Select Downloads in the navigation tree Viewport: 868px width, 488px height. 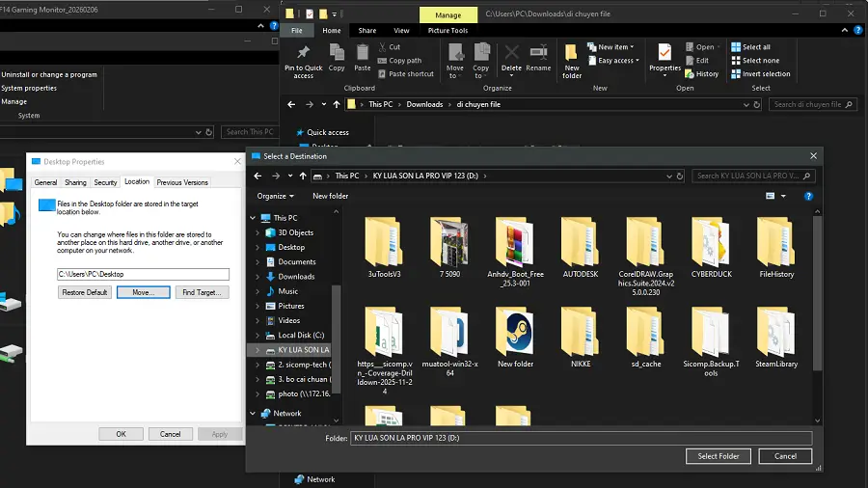[296, 277]
